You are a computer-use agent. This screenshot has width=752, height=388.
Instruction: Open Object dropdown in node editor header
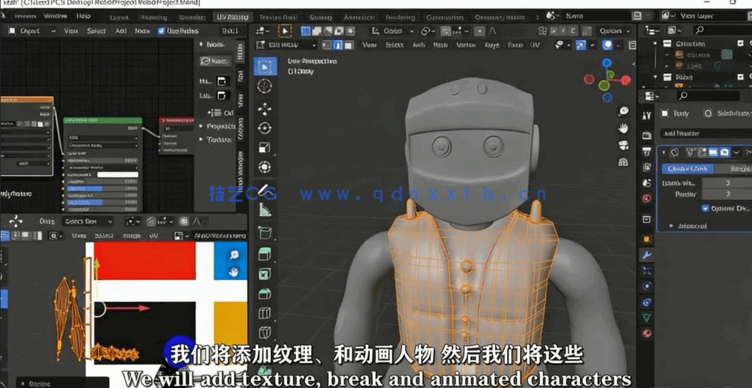[32, 31]
